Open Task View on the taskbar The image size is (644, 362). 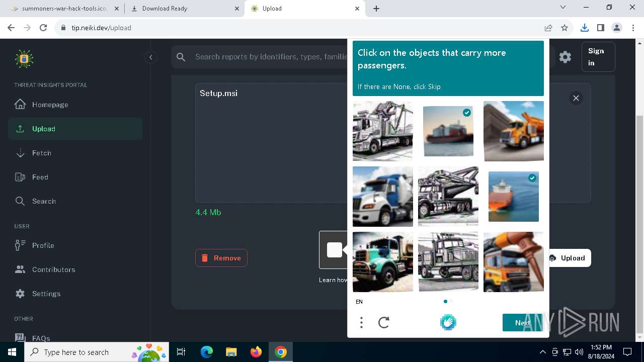[181, 352]
